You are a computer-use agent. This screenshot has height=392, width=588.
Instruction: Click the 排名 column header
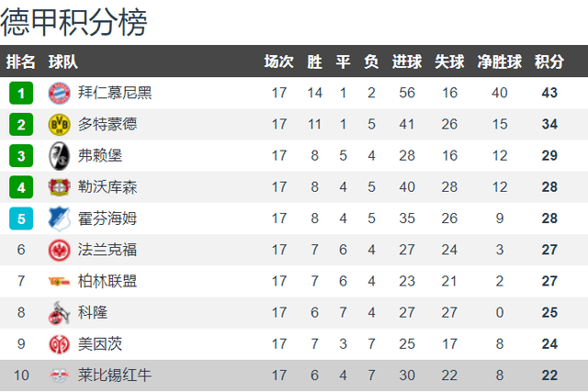click(x=20, y=62)
